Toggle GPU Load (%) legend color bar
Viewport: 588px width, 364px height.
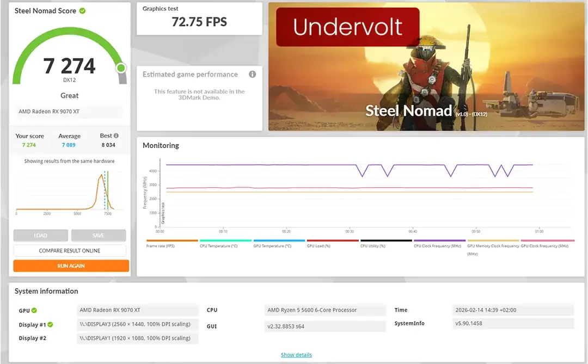pyautogui.click(x=333, y=240)
